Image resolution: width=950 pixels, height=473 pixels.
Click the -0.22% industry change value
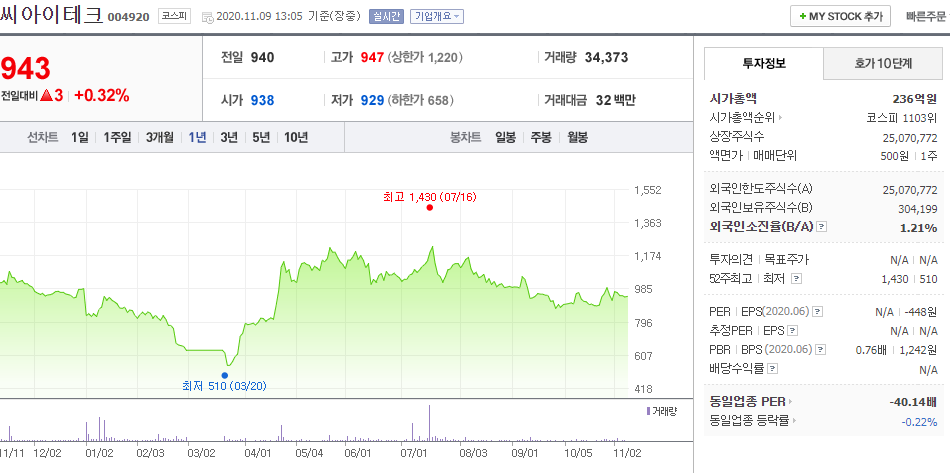pos(918,422)
